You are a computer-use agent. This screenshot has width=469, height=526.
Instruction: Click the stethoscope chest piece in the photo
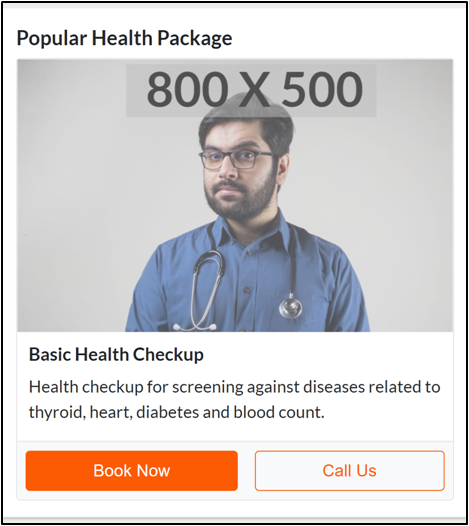290,307
